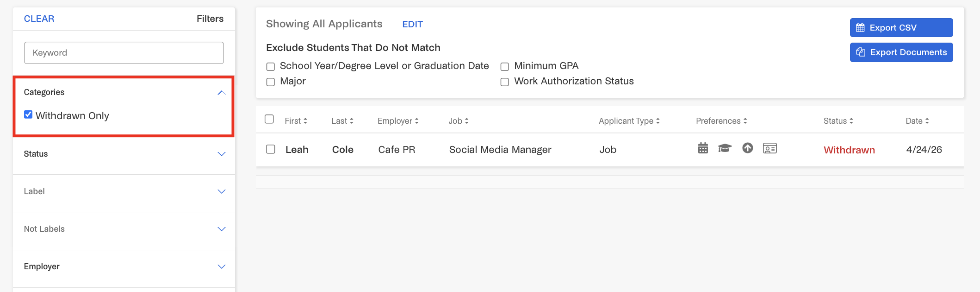Viewport: 980px width, 292px height.
Task: Select all applicants header checkbox
Action: pos(269,119)
